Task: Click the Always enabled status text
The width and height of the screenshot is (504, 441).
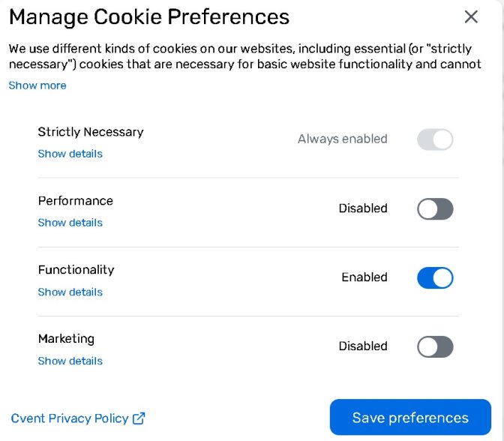Action: 342,139
